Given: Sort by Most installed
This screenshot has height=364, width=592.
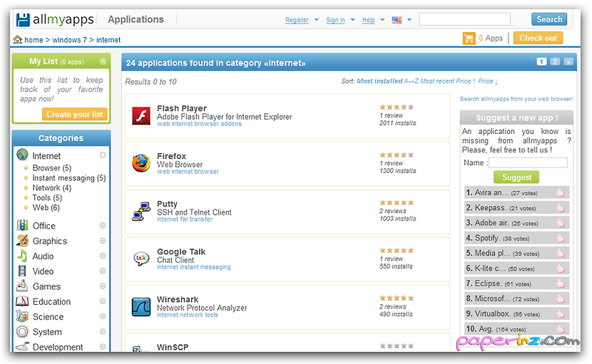Looking at the screenshot, I should click(x=380, y=81).
